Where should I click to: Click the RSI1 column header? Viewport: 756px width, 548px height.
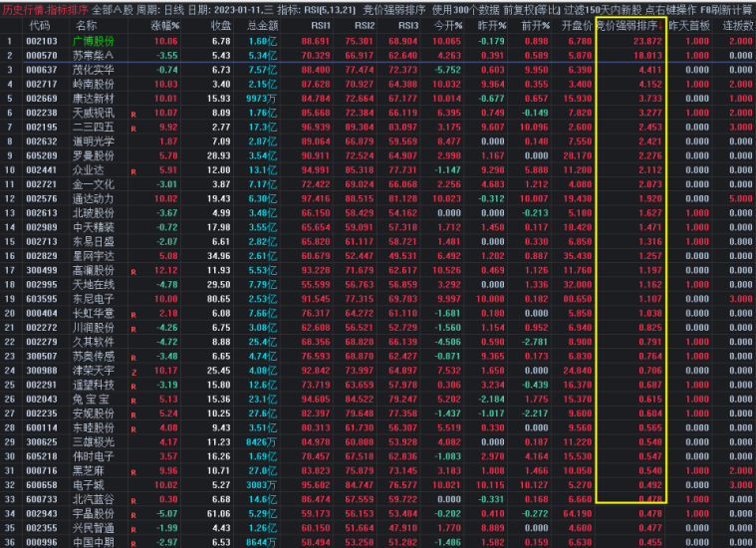(321, 25)
